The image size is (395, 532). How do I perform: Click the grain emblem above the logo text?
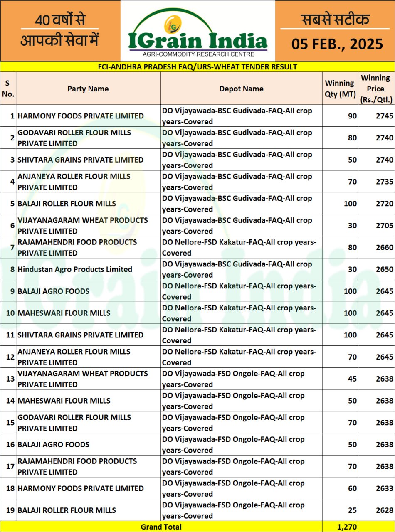pyautogui.click(x=172, y=24)
